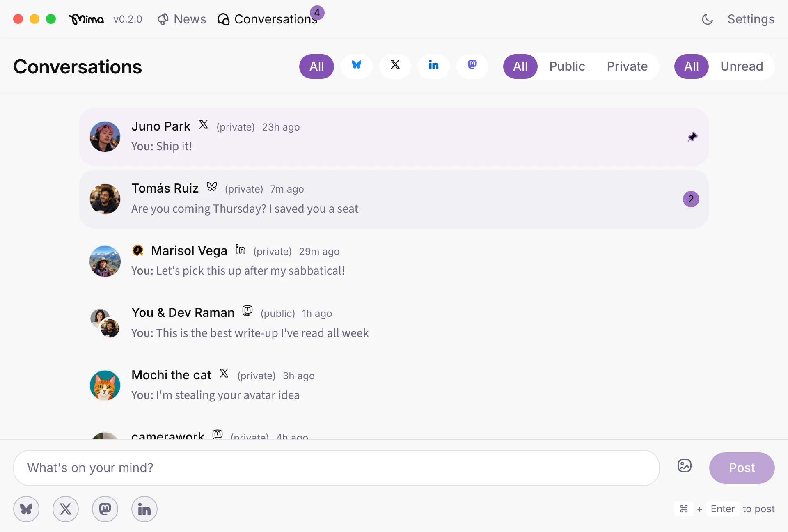Filter conversations by X platform icon
Image resolution: width=788 pixels, height=532 pixels.
click(395, 66)
